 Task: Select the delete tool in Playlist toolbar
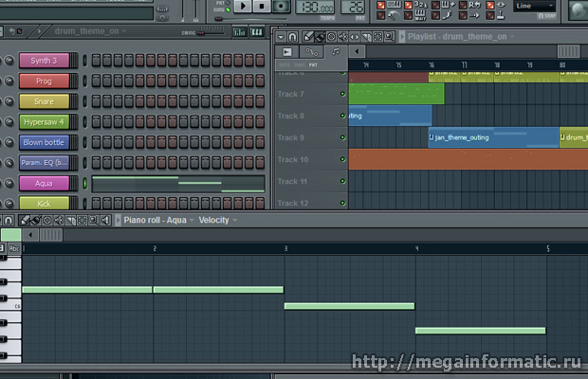tap(332, 36)
